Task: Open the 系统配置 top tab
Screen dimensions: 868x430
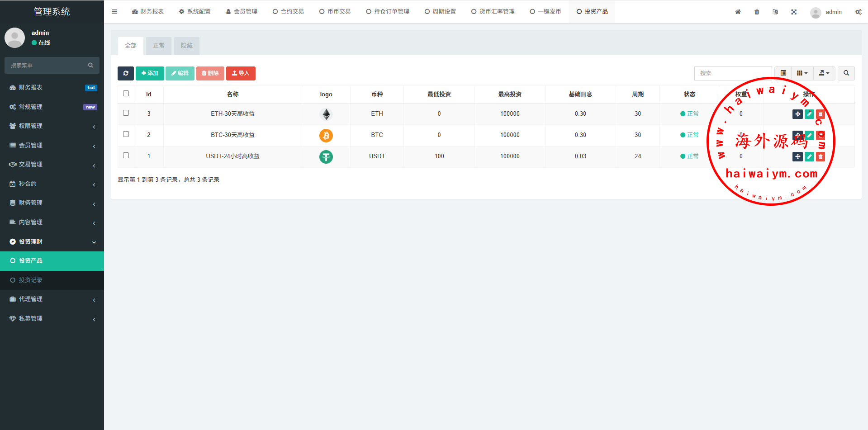Action: click(195, 12)
